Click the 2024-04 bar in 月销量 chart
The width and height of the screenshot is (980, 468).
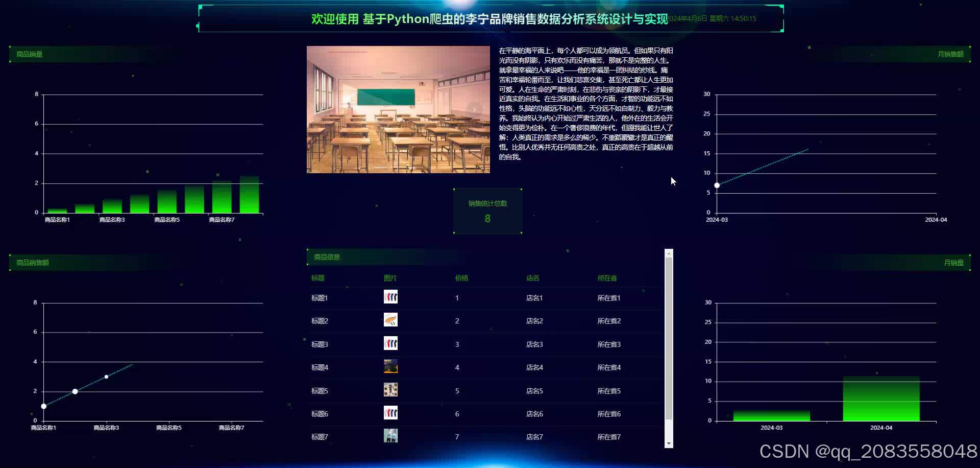coord(881,399)
